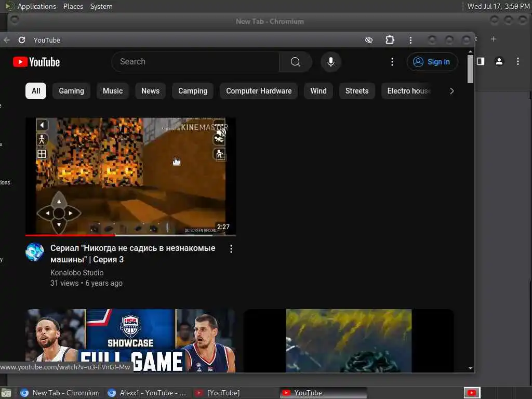Click the Konalobo Studio channel avatar

coord(35,252)
